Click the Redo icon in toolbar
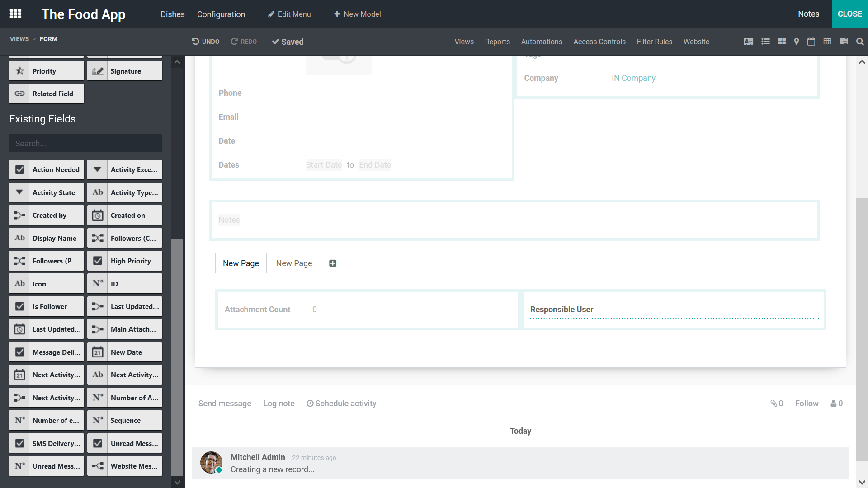The image size is (868, 488). click(234, 42)
